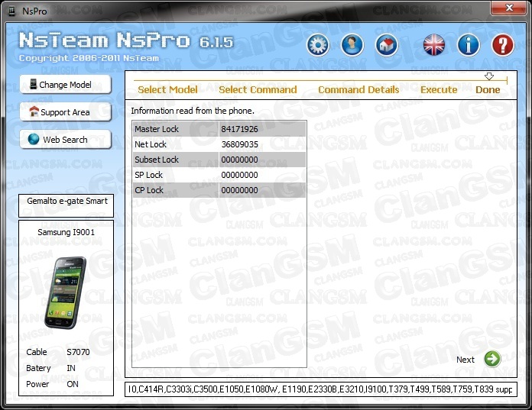Screen dimensions: 532x410
Task: Click the Batery status IN
Action: tap(71, 368)
